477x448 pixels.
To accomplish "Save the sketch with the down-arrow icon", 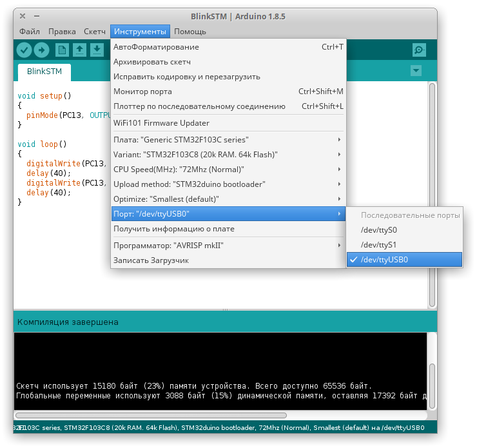I will [x=97, y=50].
